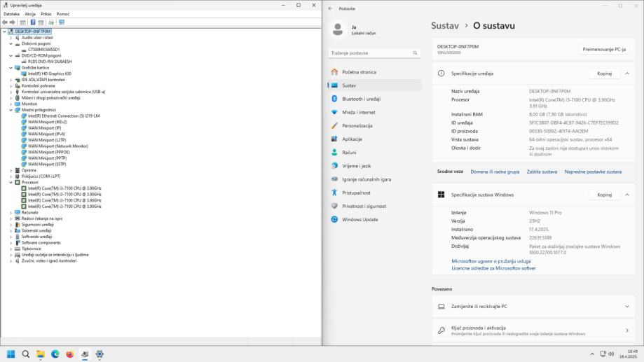Click the Mreža i internet icon
The image size is (644, 362).
tap(334, 112)
